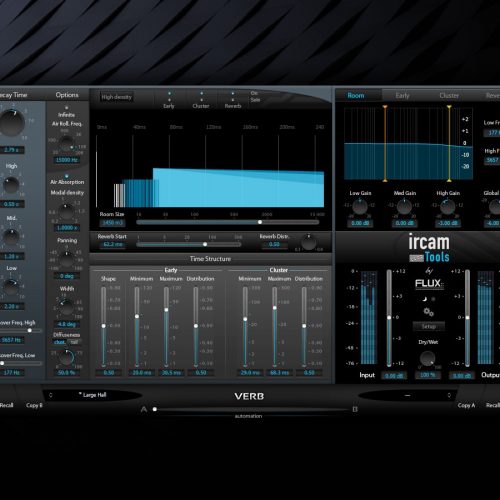Click the Early Shape vertical slider
The image size is (500, 500).
coord(104,327)
